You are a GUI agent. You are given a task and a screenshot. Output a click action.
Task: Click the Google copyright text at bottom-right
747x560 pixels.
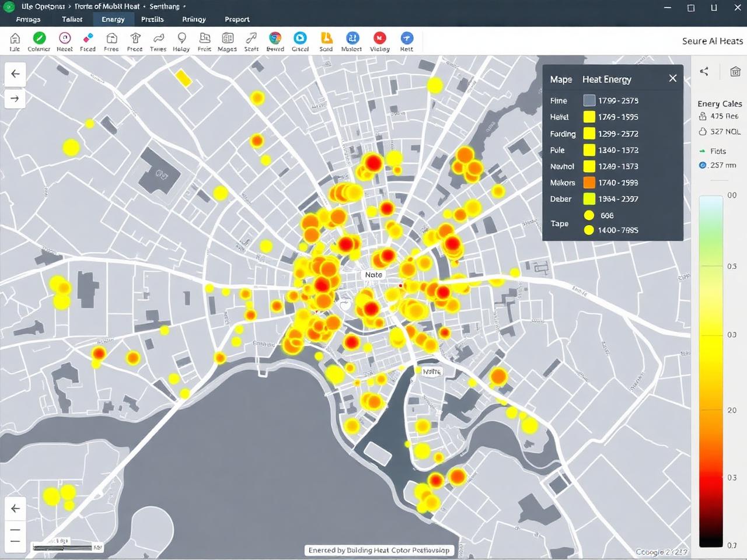pos(662,552)
